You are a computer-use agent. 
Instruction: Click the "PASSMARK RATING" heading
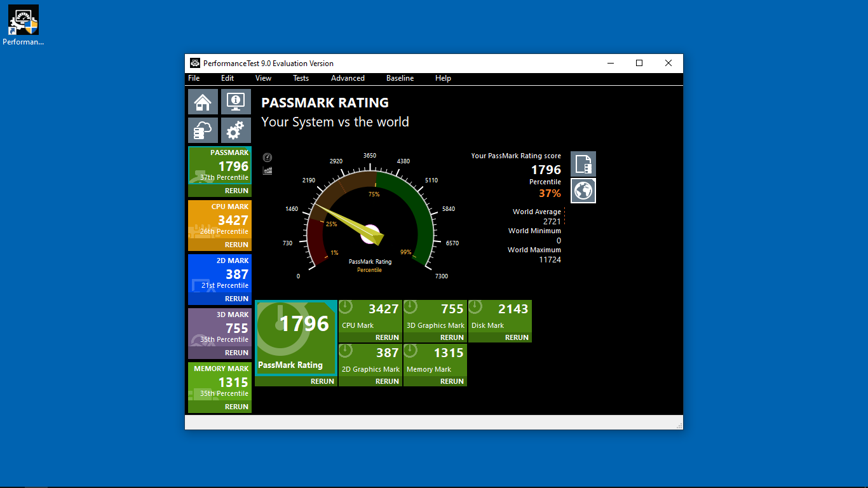[x=325, y=103]
